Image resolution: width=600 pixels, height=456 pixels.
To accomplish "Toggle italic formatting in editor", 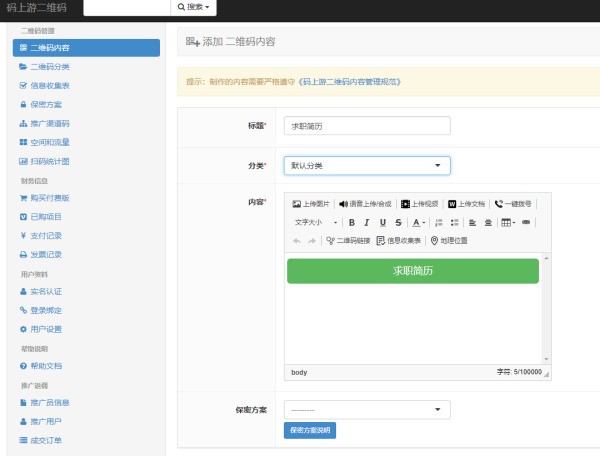I will pyautogui.click(x=367, y=222).
